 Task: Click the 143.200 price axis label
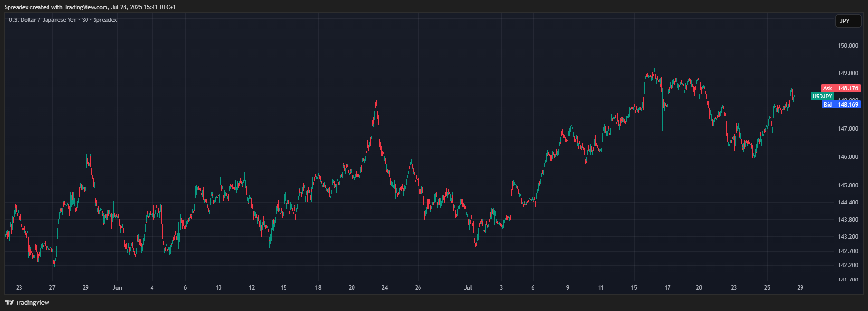848,237
